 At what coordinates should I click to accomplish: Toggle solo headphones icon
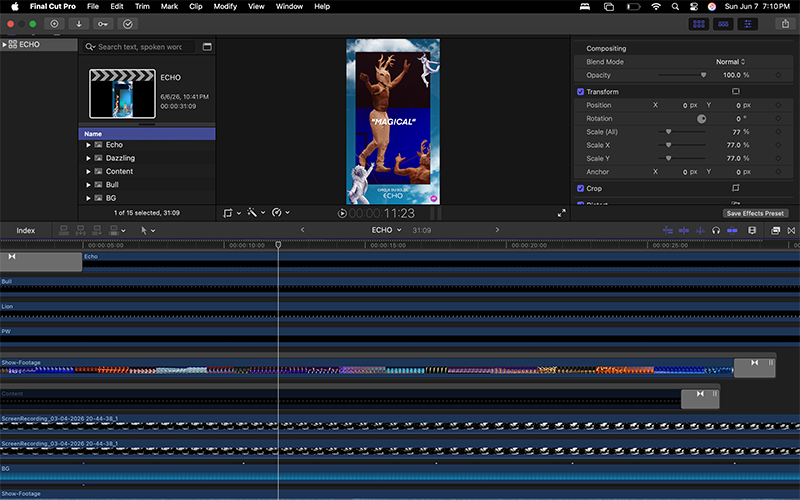pyautogui.click(x=716, y=231)
